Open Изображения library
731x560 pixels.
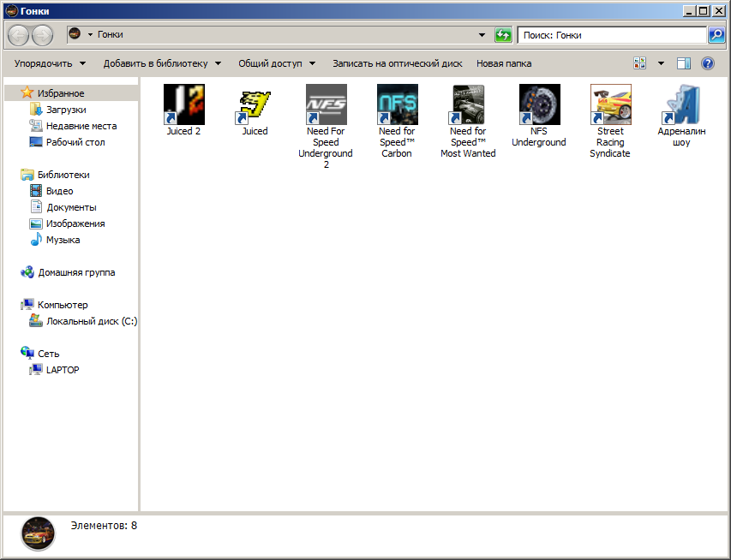coord(75,223)
